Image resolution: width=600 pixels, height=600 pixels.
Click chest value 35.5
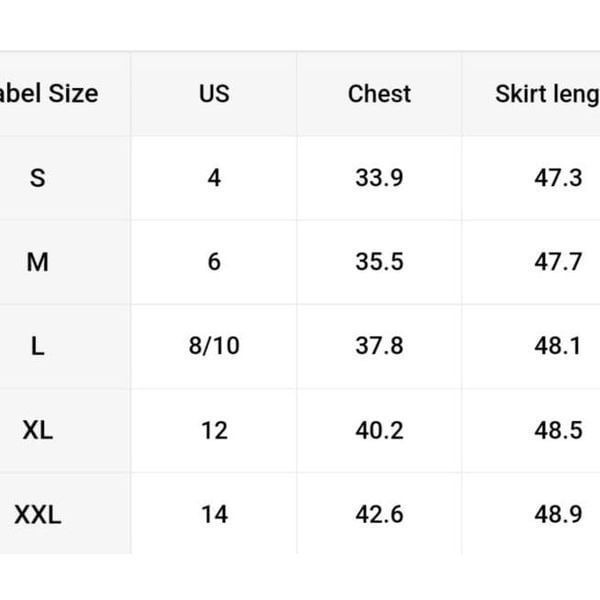coord(379,262)
